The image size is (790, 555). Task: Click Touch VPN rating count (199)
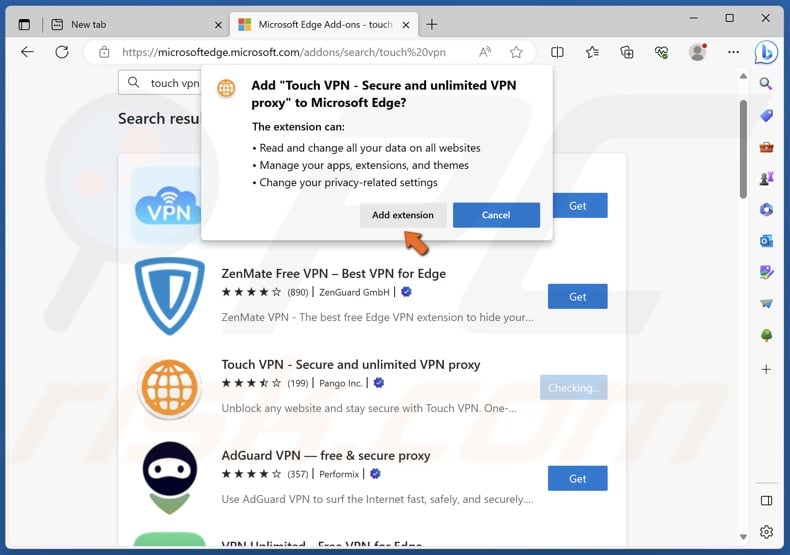tap(297, 383)
